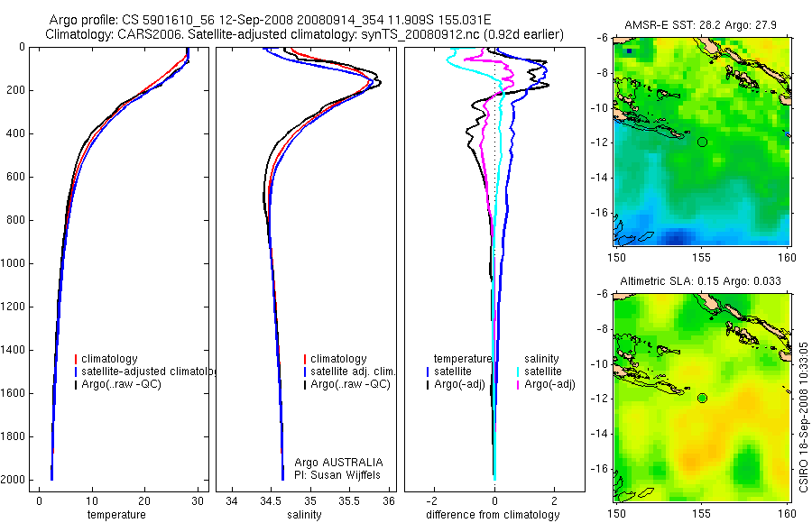812x523 pixels.
Task: Click the Argo float circle marker on SLA map
Action: tap(702, 399)
